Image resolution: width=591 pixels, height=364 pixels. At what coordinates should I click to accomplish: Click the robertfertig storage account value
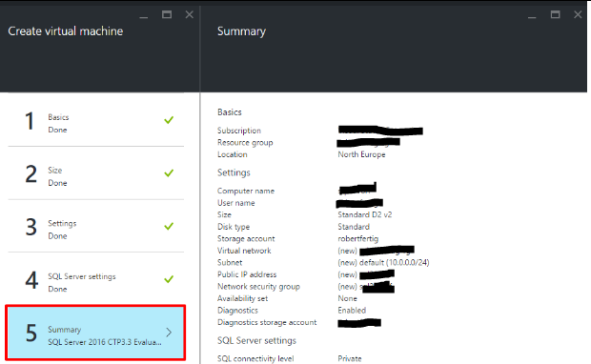358,238
